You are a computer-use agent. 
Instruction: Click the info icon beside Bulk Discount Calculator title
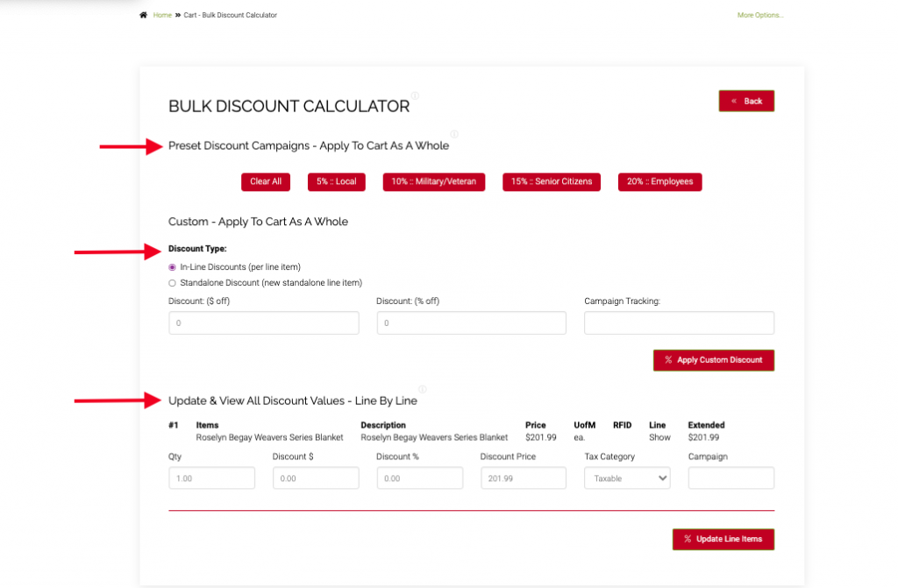point(415,96)
